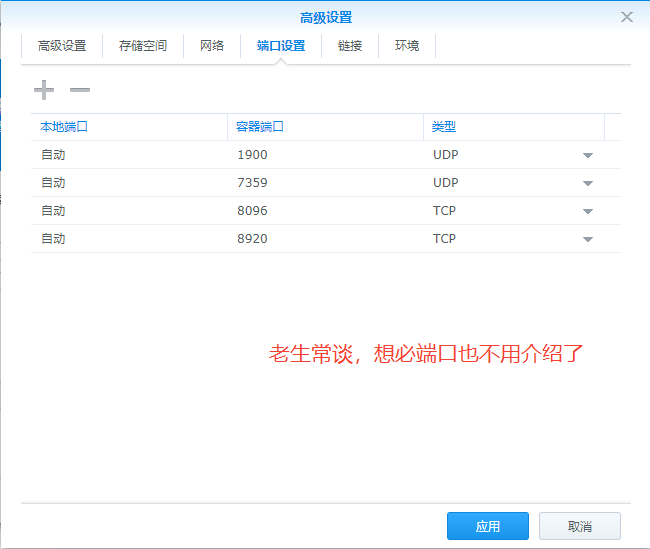Select the 端口设置 tab
Image resolution: width=650 pixels, height=549 pixels.
(x=281, y=46)
